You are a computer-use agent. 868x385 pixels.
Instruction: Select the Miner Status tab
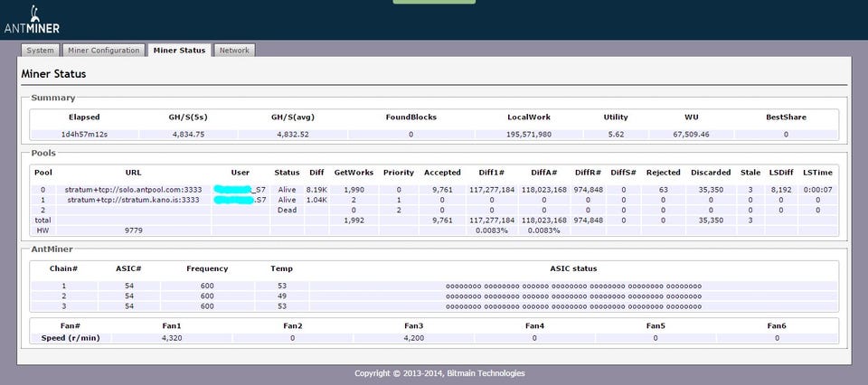click(179, 51)
